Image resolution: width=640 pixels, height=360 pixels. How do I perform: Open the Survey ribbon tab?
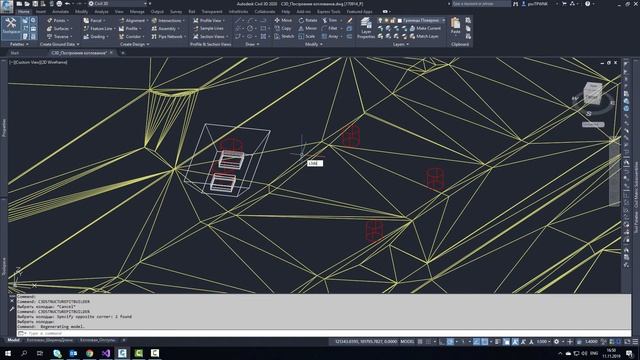click(x=176, y=11)
